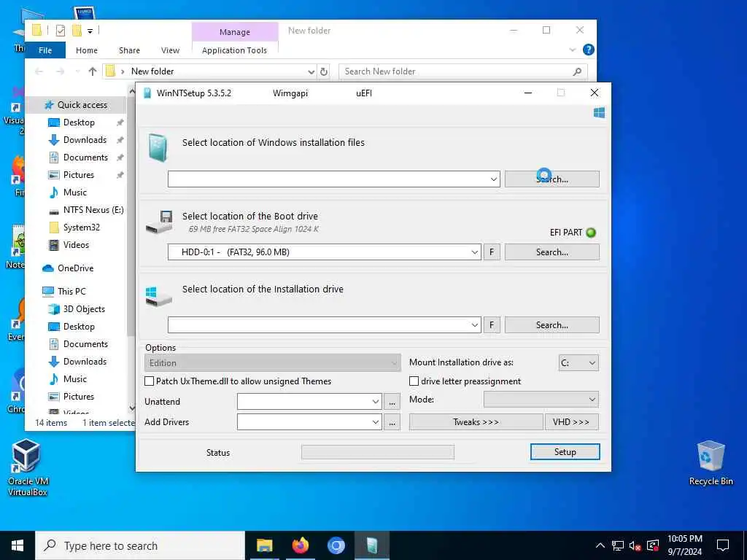
Task: Open Oracle VM VirtualBox desktop shortcut
Action: click(27, 467)
